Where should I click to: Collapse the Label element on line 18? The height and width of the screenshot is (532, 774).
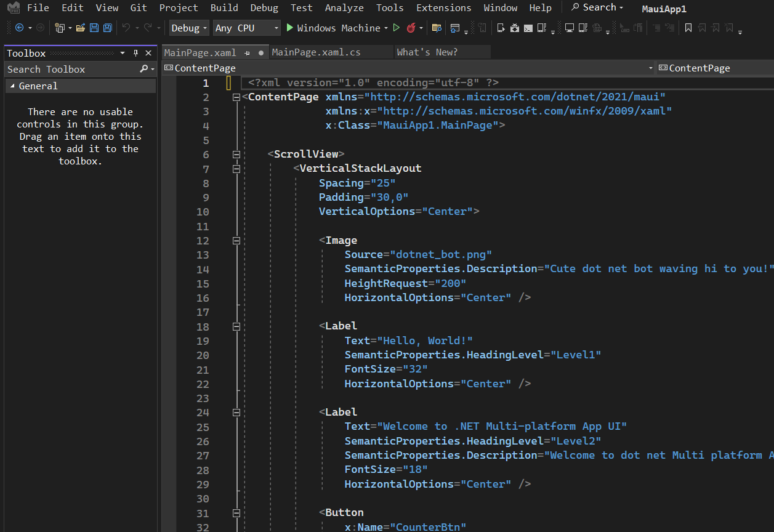point(236,326)
